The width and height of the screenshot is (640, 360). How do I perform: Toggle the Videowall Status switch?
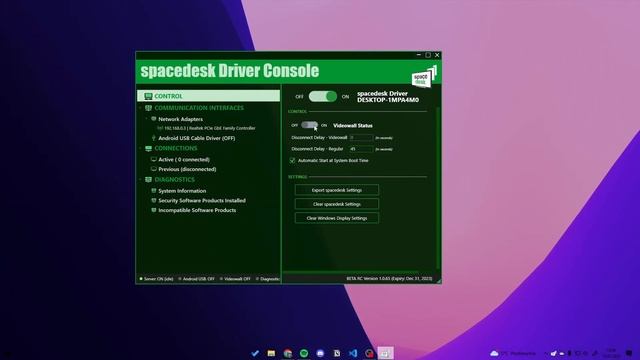(x=309, y=125)
